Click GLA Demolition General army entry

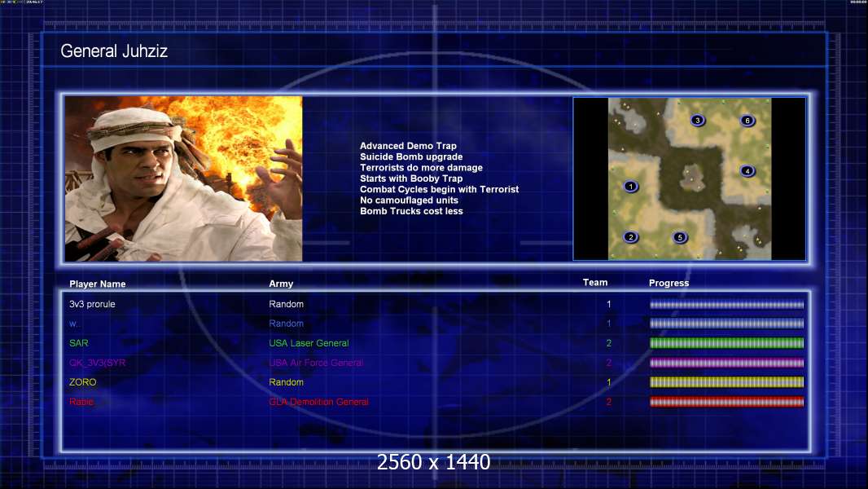pyautogui.click(x=319, y=402)
